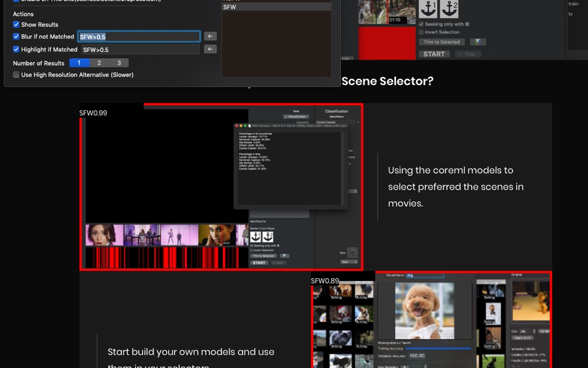Viewport: 588px width, 368px height.
Task: Click small Trim to Selected in SFW0.99 image
Action: 263,256
